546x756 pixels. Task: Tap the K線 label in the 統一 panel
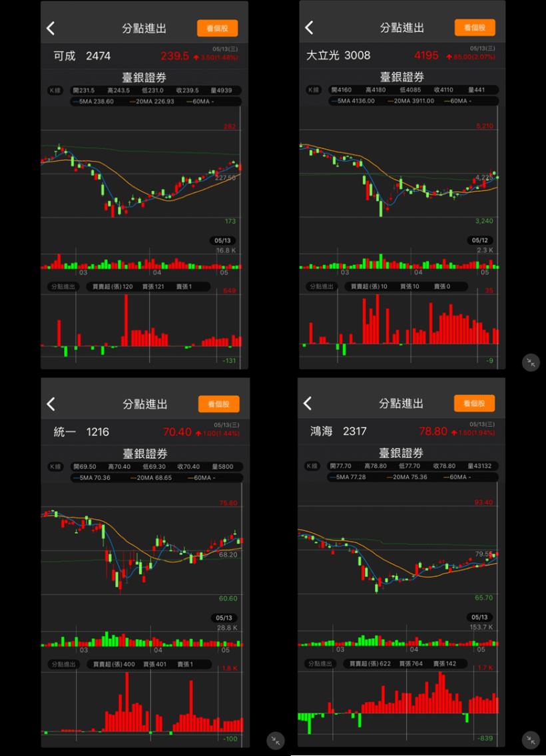(x=55, y=467)
